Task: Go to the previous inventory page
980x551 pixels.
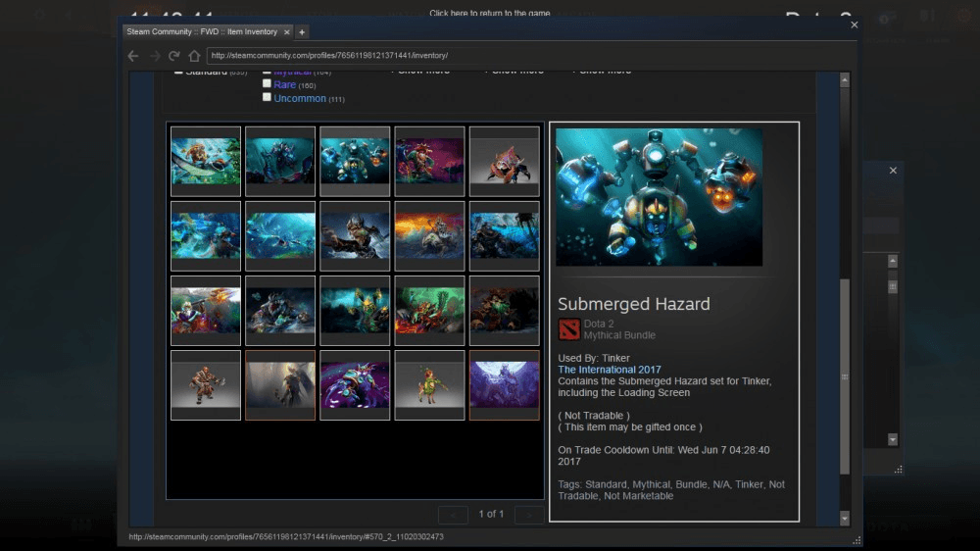Action: (453, 515)
